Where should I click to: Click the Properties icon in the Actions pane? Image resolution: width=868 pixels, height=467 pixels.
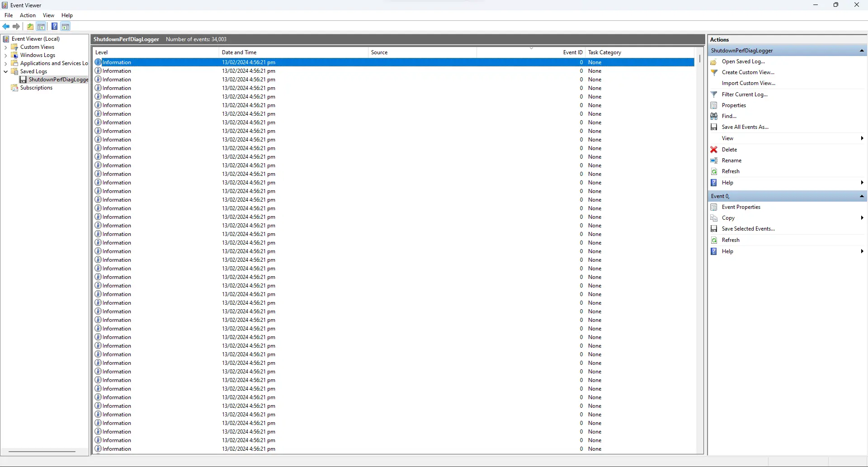pyautogui.click(x=714, y=105)
